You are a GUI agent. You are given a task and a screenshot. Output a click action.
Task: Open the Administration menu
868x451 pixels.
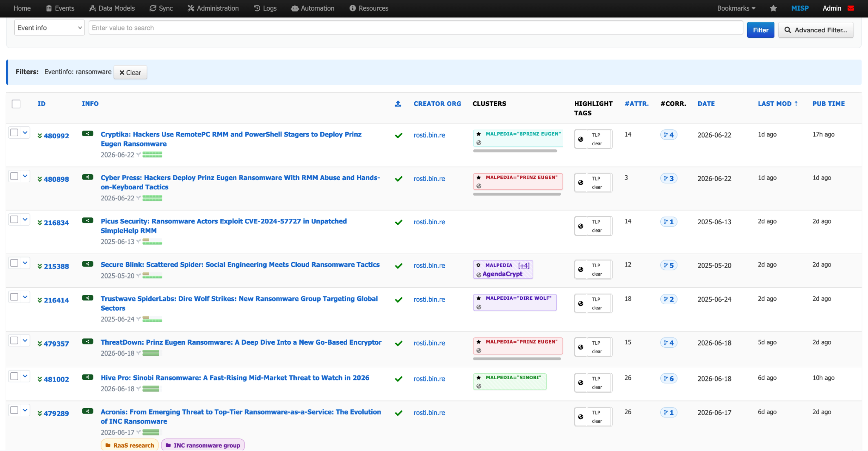pos(213,8)
